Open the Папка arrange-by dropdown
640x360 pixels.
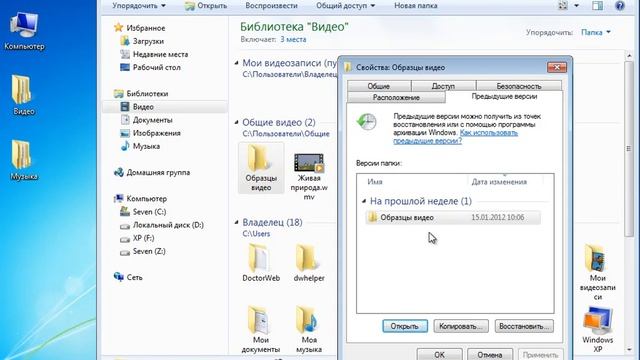pyautogui.click(x=596, y=32)
